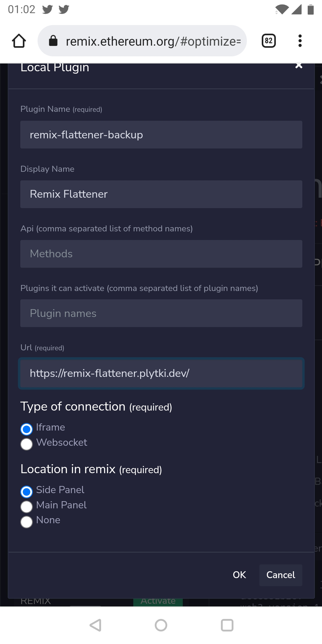Click OK to add the plugin
The image size is (322, 644).
coord(239,575)
